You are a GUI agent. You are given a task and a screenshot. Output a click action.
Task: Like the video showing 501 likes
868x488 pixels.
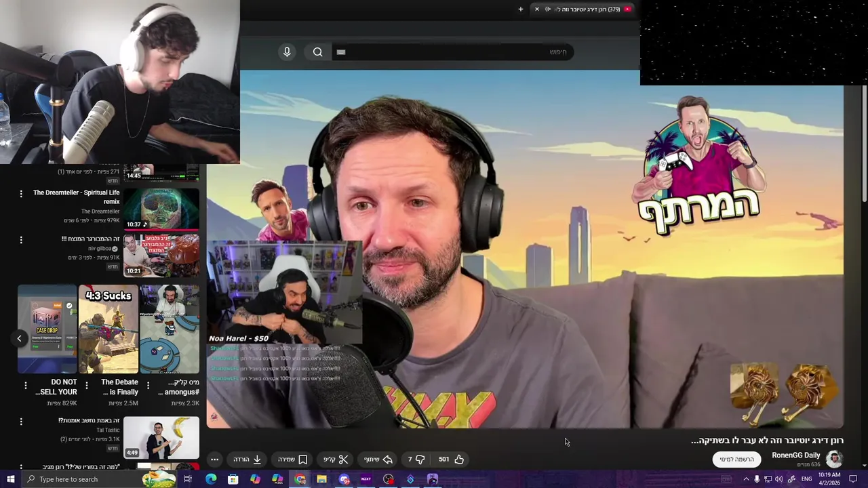coord(450,460)
